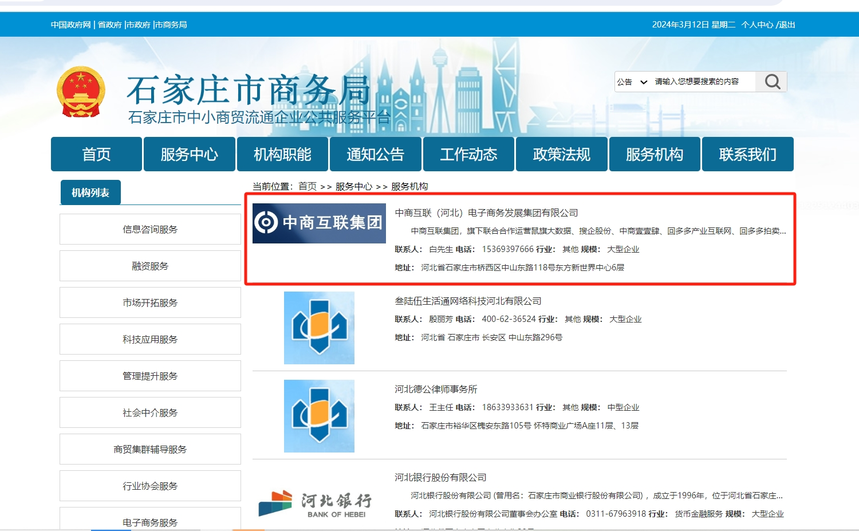The image size is (859, 531).
Task: Select 商贸集群辅导服务 in the sidebar
Action: tap(150, 449)
